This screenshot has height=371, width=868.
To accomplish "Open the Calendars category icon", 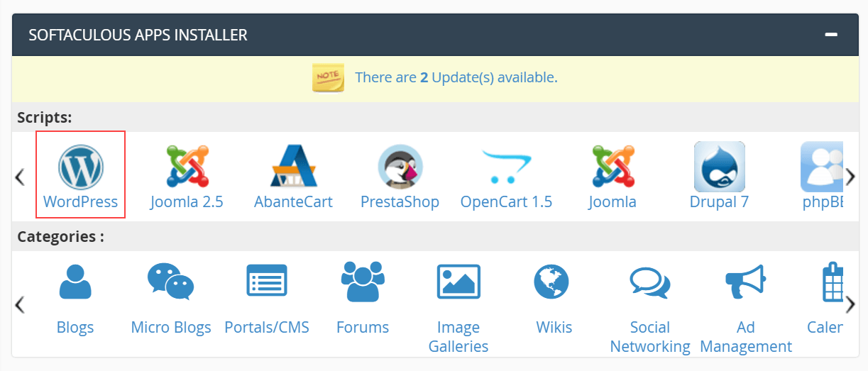I will (833, 282).
